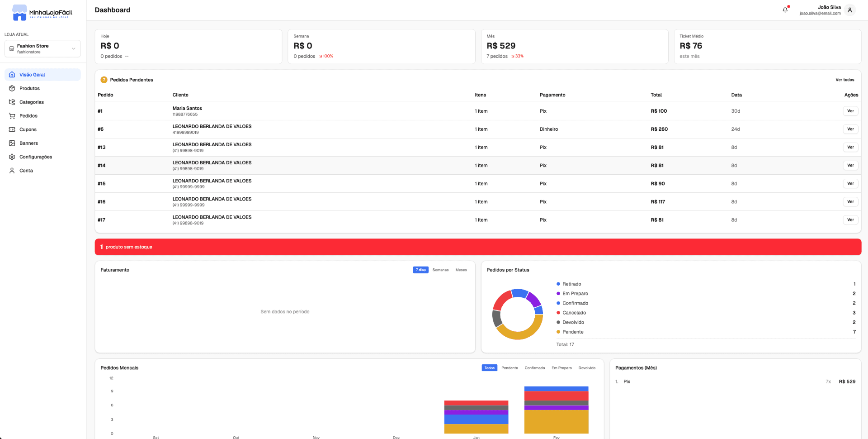Filter Pedidos Mensais by Em Preparo
Viewport: 868px width, 439px height.
(561, 368)
